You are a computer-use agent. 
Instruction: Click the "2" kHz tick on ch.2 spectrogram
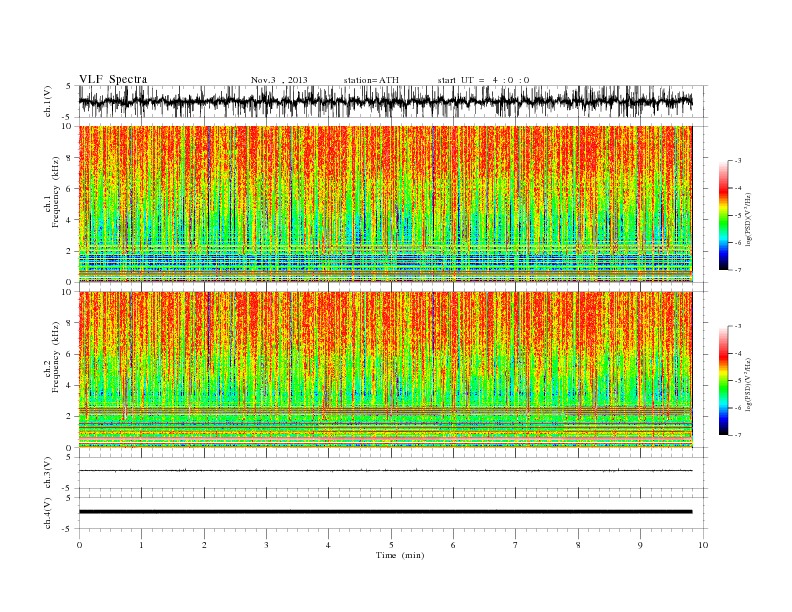(70, 417)
